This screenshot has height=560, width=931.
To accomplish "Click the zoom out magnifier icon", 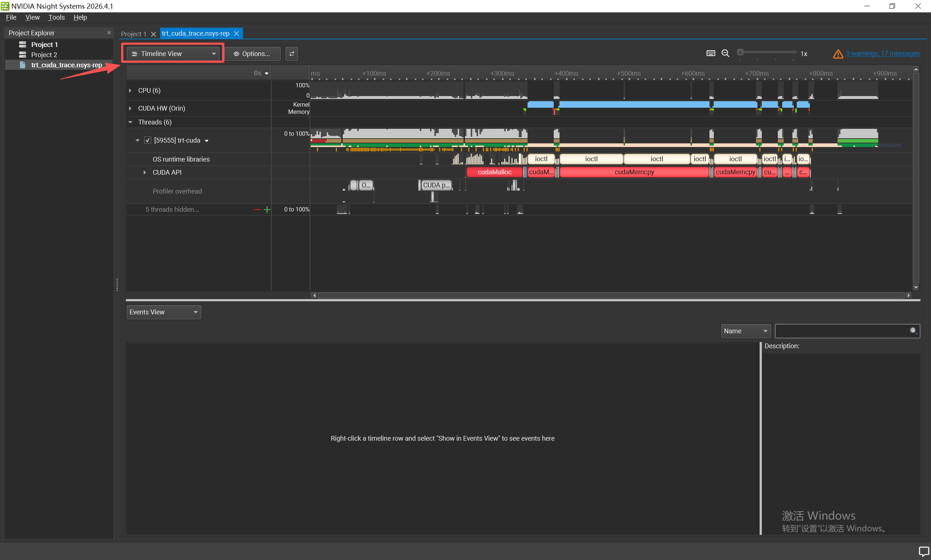I will pyautogui.click(x=725, y=53).
